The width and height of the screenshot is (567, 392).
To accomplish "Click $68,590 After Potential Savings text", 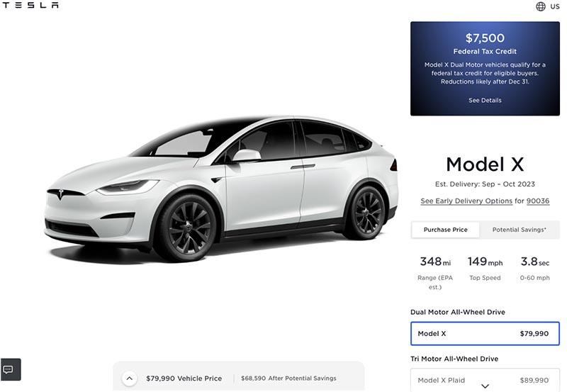I will pyautogui.click(x=288, y=379).
